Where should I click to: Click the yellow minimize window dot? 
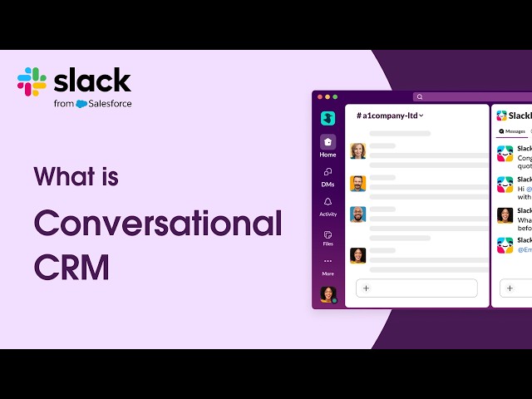click(328, 97)
